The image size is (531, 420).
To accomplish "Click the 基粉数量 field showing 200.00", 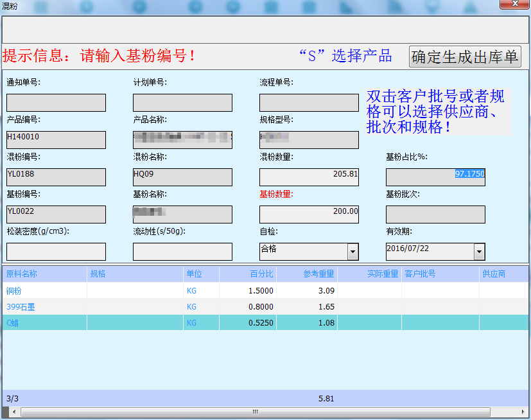I will pos(309,214).
